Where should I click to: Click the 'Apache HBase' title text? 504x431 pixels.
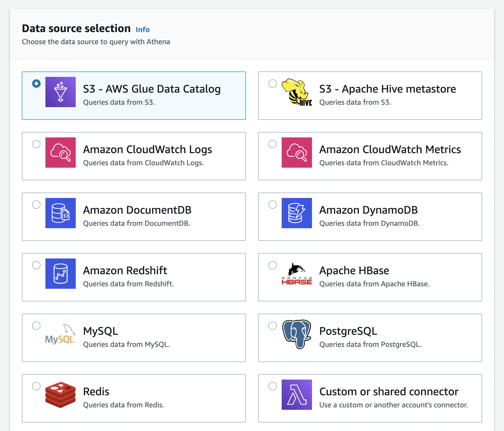(x=354, y=271)
